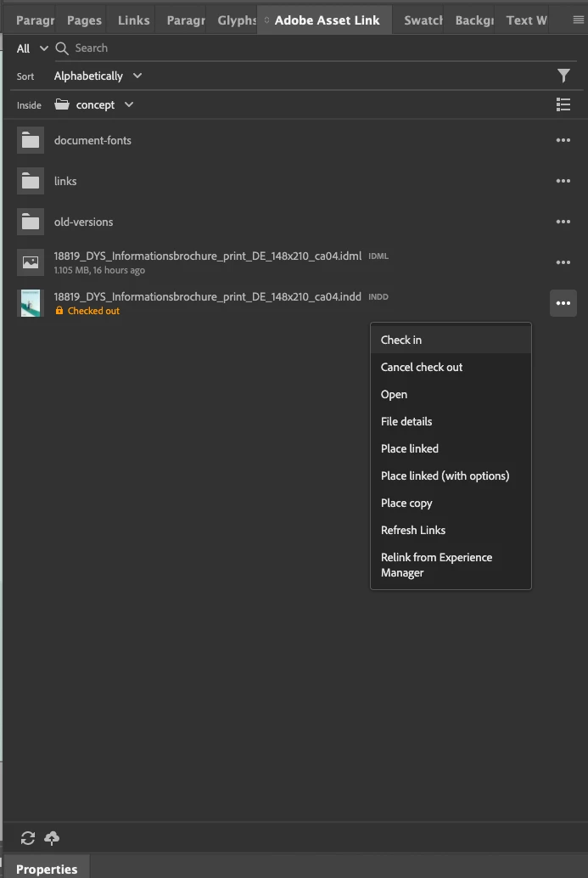The height and width of the screenshot is (878, 588).
Task: Click the search magnifier icon
Action: point(62,48)
